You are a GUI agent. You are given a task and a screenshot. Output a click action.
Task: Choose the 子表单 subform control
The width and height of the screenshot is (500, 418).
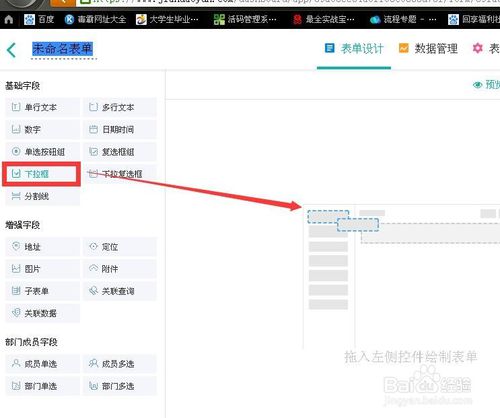tap(43, 291)
